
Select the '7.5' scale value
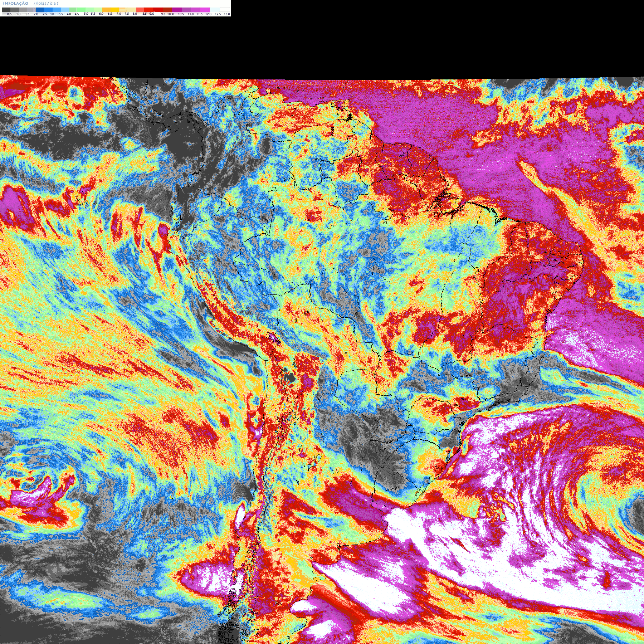click(127, 14)
